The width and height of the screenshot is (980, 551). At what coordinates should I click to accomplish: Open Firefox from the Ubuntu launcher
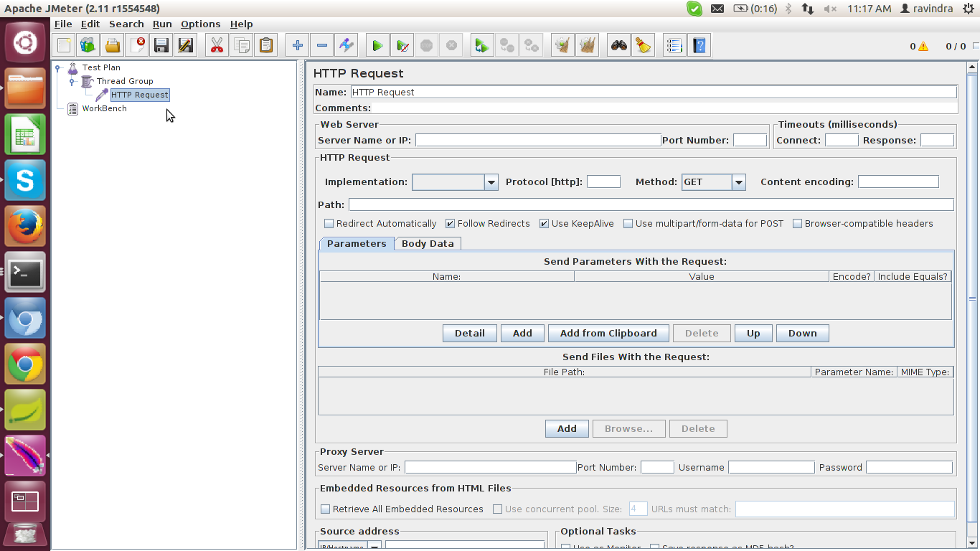25,226
